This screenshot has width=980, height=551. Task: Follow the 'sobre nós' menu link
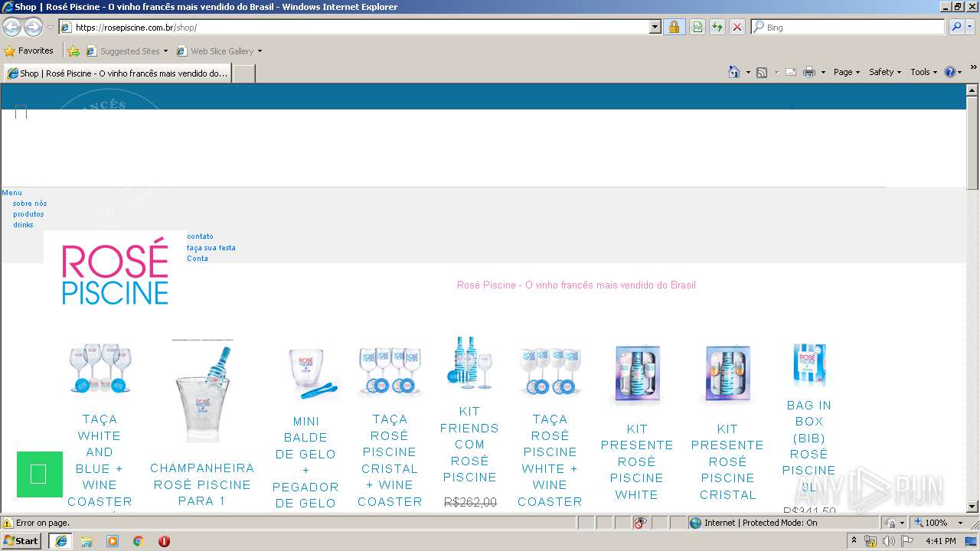(30, 204)
